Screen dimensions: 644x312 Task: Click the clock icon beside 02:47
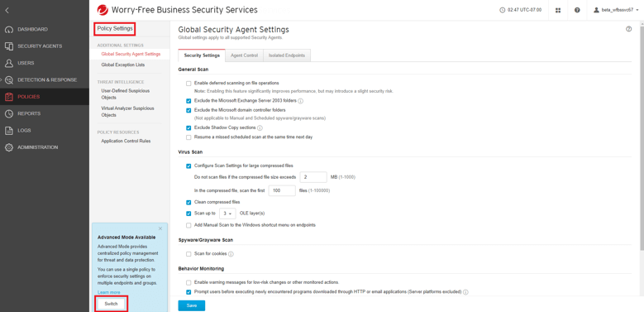tap(502, 10)
